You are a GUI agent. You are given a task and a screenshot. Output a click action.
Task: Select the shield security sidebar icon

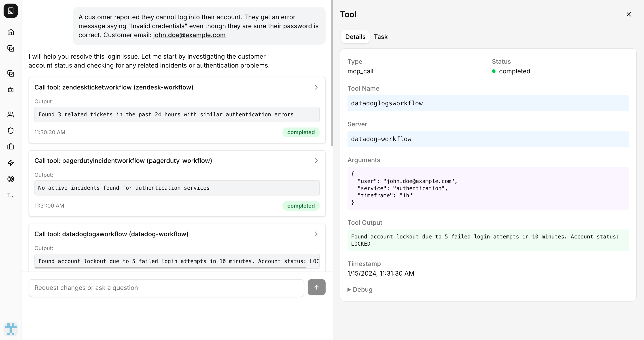coord(11,130)
